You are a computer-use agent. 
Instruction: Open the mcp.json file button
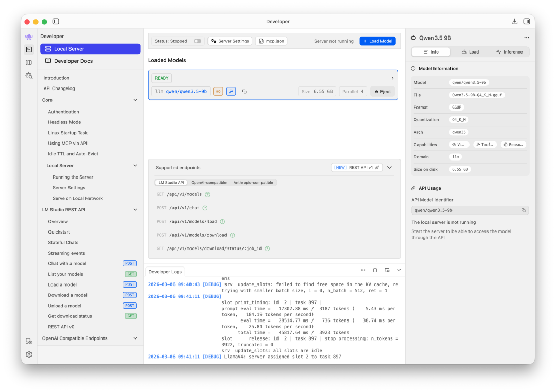(x=271, y=41)
